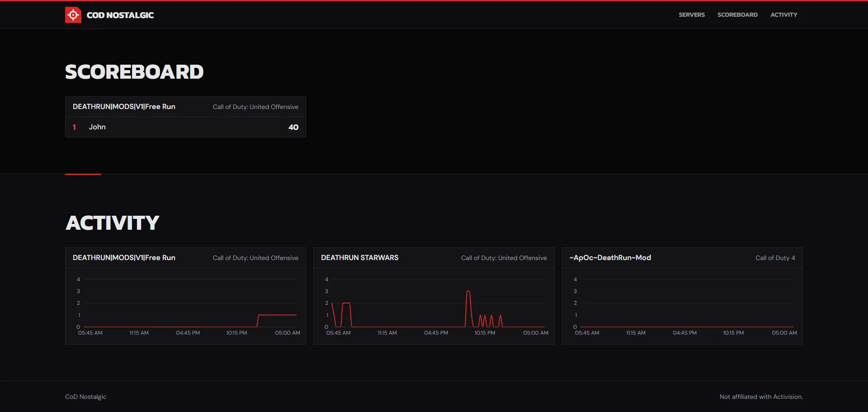868x412 pixels.
Task: Click the ACTIVITY section heading
Action: point(113,223)
